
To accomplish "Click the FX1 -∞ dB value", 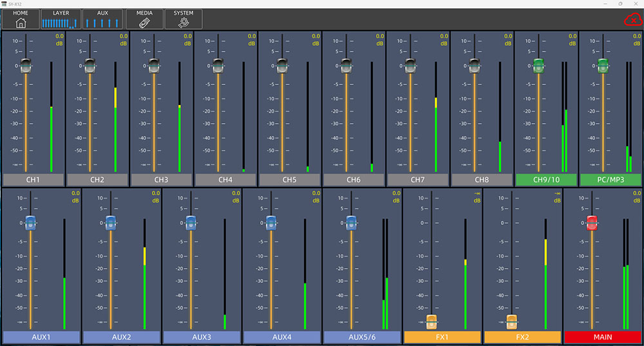I will [x=477, y=197].
